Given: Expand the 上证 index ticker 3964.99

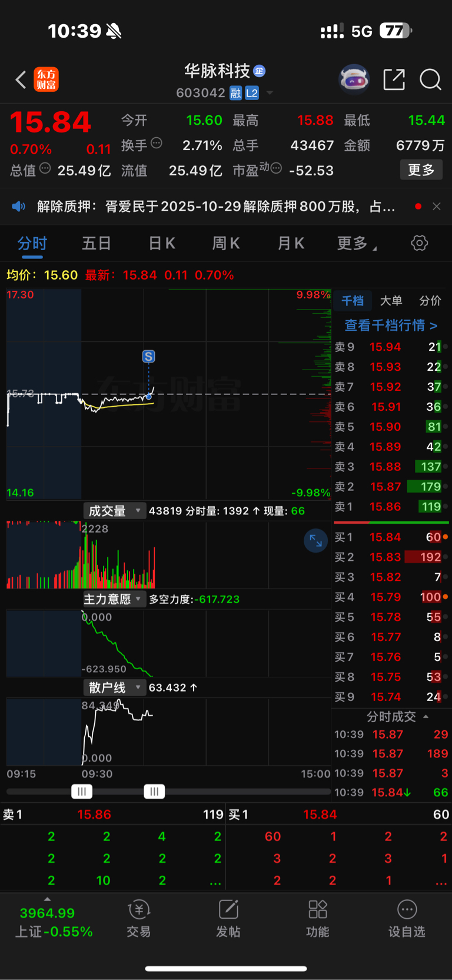Looking at the screenshot, I should pyautogui.click(x=47, y=920).
